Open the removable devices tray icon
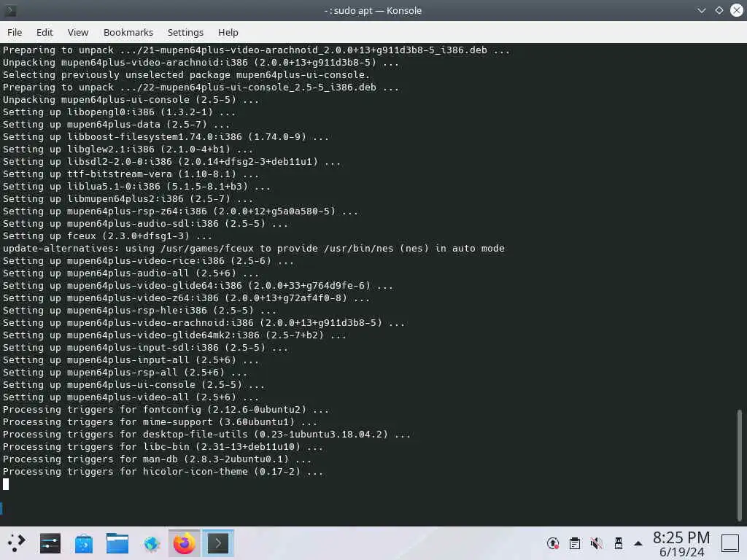This screenshot has width=747, height=560. tap(618, 542)
